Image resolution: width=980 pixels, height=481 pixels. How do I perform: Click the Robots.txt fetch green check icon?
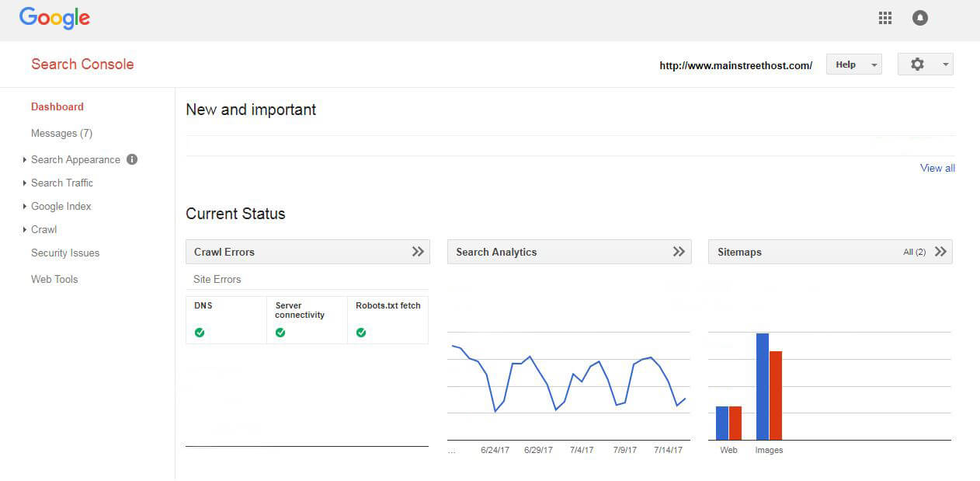point(361,333)
